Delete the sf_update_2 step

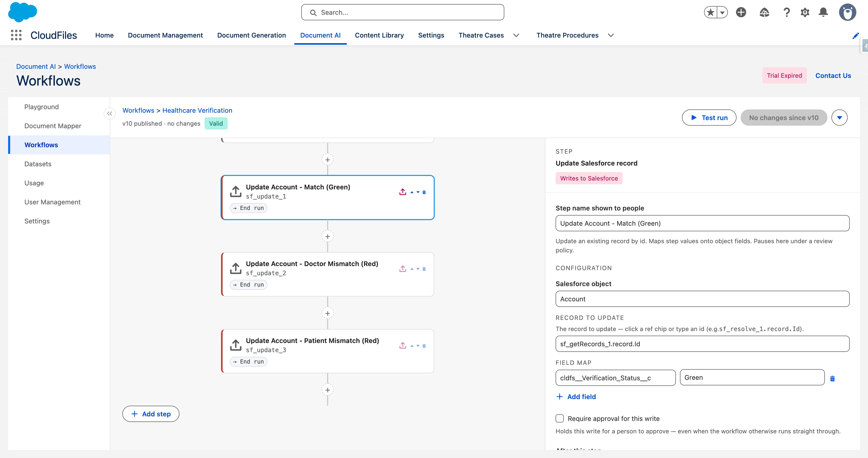[424, 269]
